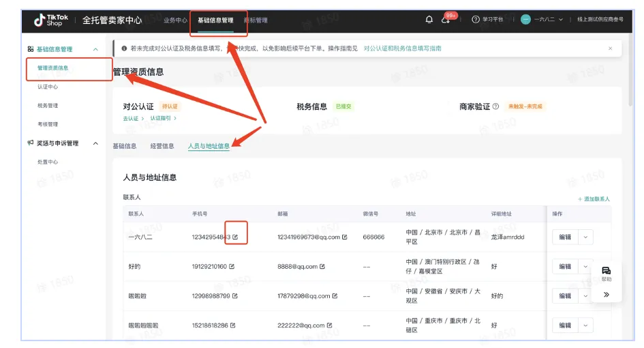644x348 pixels.
Task: Select 认证中心 in the sidebar
Action: (x=48, y=87)
